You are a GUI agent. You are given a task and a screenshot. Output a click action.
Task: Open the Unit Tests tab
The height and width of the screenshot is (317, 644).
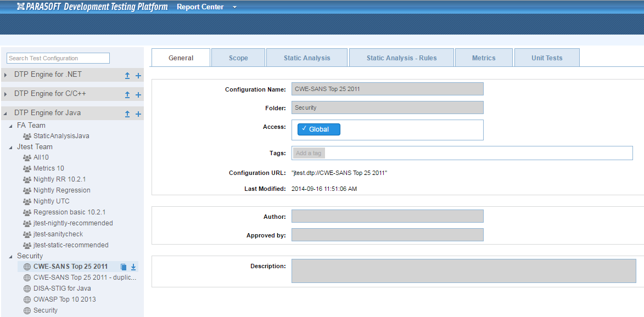coord(547,58)
